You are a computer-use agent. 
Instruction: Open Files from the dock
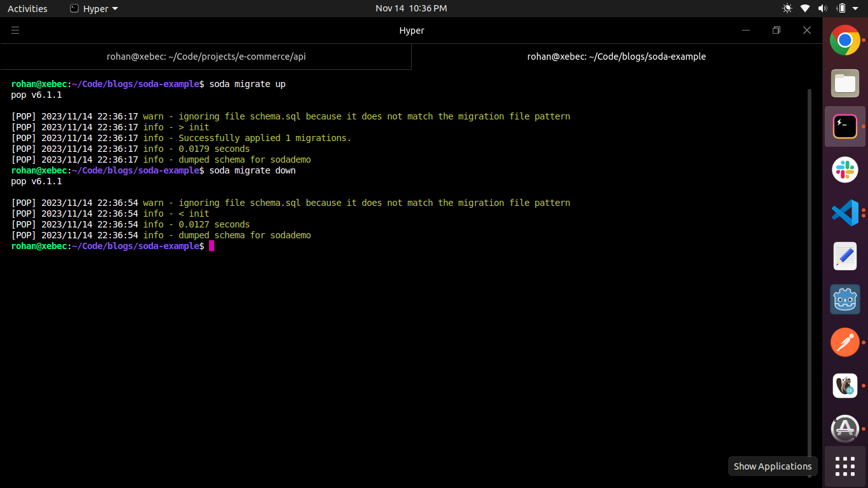click(845, 83)
